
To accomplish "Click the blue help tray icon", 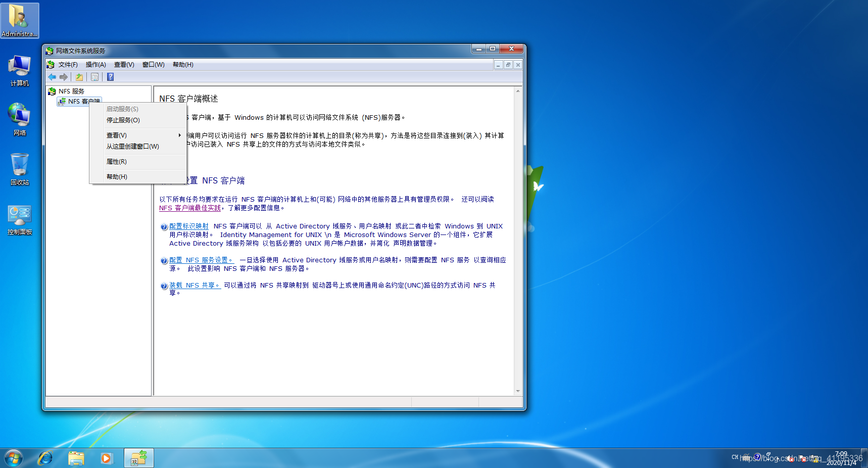I will pos(757,457).
